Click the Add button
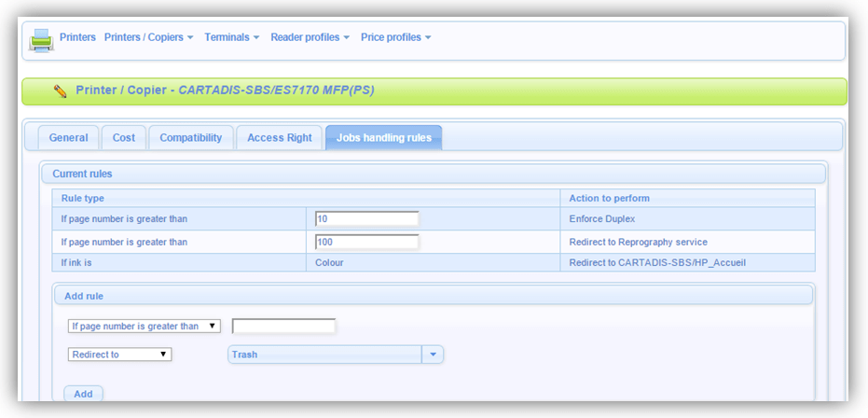 83,394
